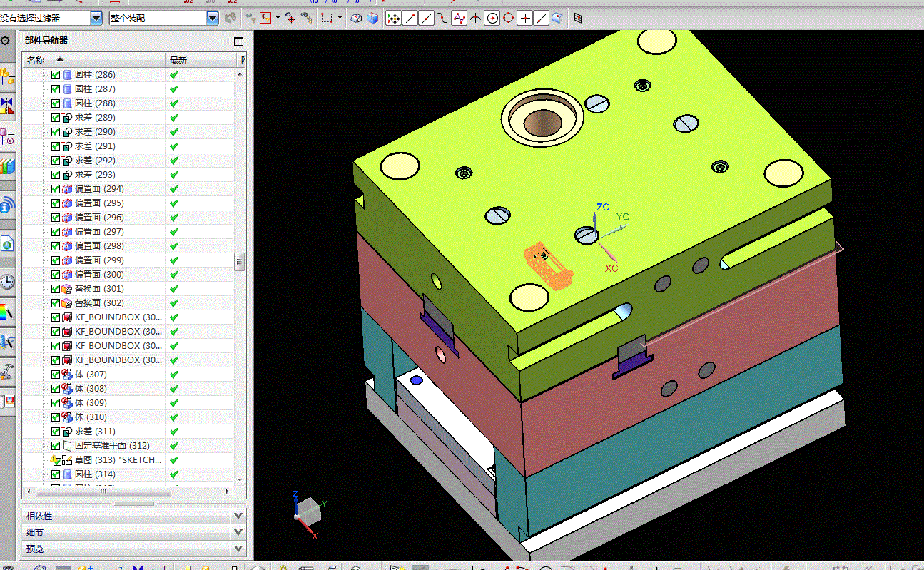Open the Assembly Navigator sidebar tab
Viewport: 924px width, 570px height.
[x=6, y=76]
